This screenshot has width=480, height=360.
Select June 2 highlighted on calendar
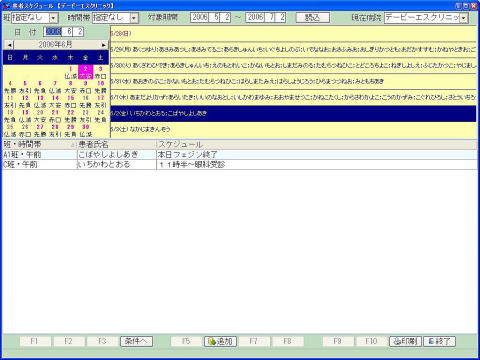(x=86, y=72)
